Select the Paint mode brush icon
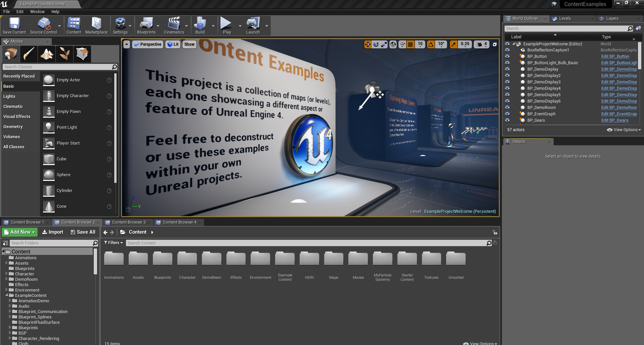Viewport: 644px width, 345px height. (x=29, y=54)
